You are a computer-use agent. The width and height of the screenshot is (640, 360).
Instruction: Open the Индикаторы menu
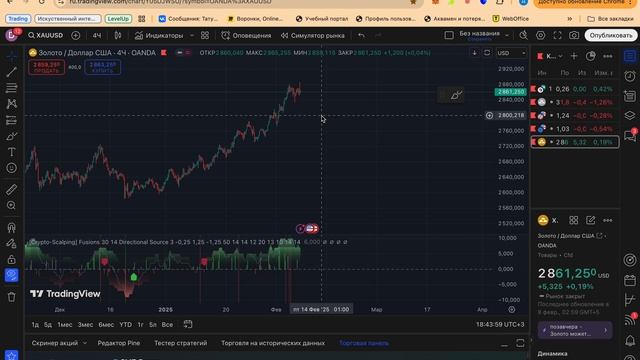[159, 36]
